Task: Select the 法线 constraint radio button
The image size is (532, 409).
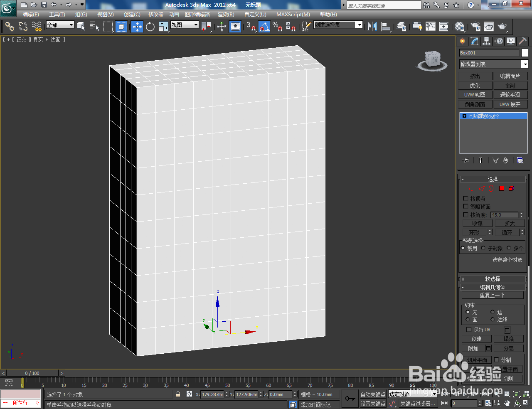Action: pos(493,319)
